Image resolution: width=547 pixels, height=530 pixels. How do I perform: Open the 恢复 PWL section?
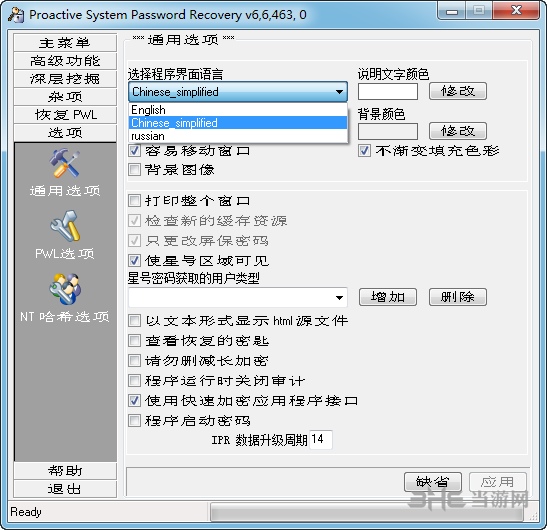click(x=65, y=114)
